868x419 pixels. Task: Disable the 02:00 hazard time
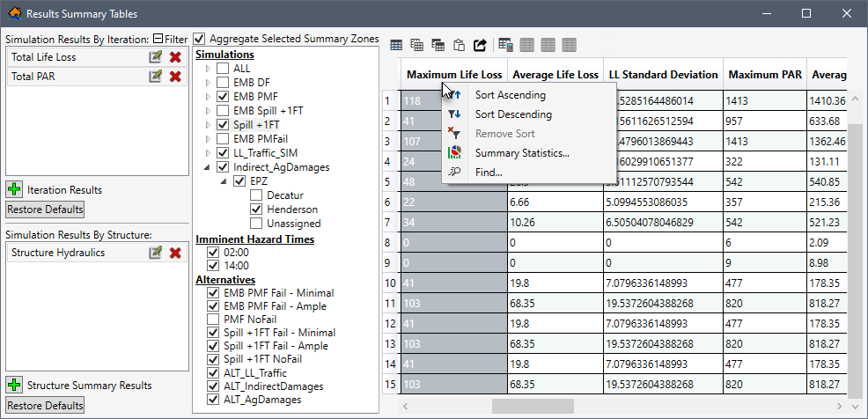212,253
